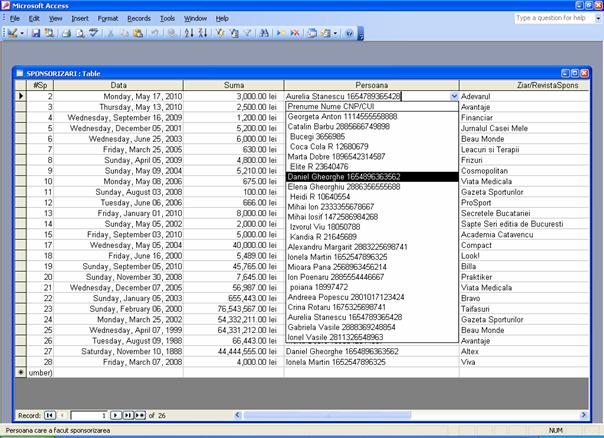
Task: Open Microsoft Access Help icon
Action: point(349,33)
